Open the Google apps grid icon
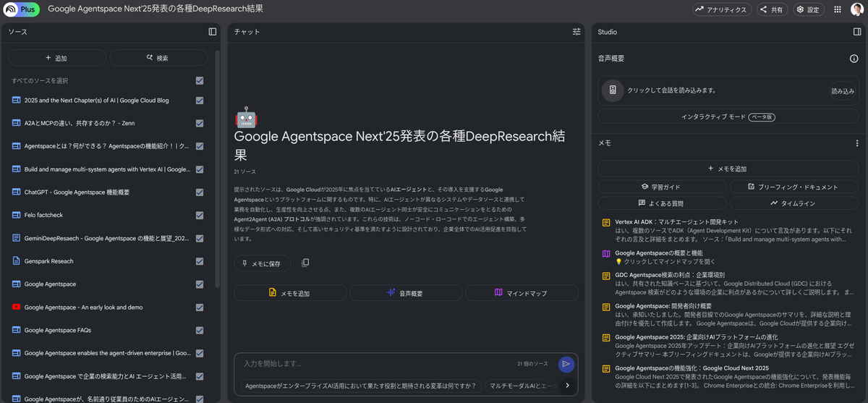 coord(837,9)
